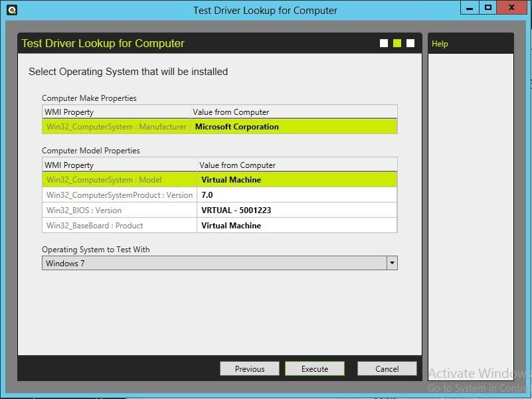
Task: Minimize the Test Driver Lookup window
Action: (x=470, y=8)
